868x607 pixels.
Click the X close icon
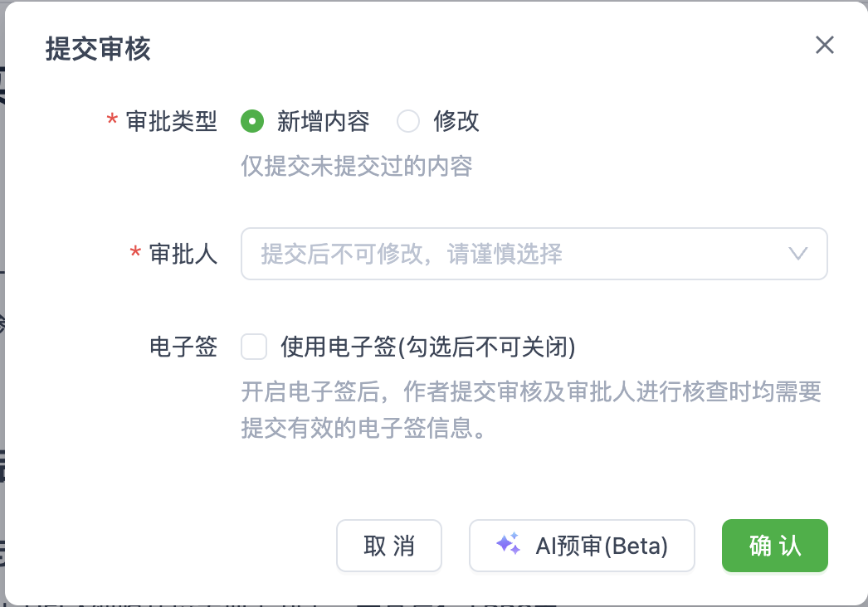pos(824,46)
